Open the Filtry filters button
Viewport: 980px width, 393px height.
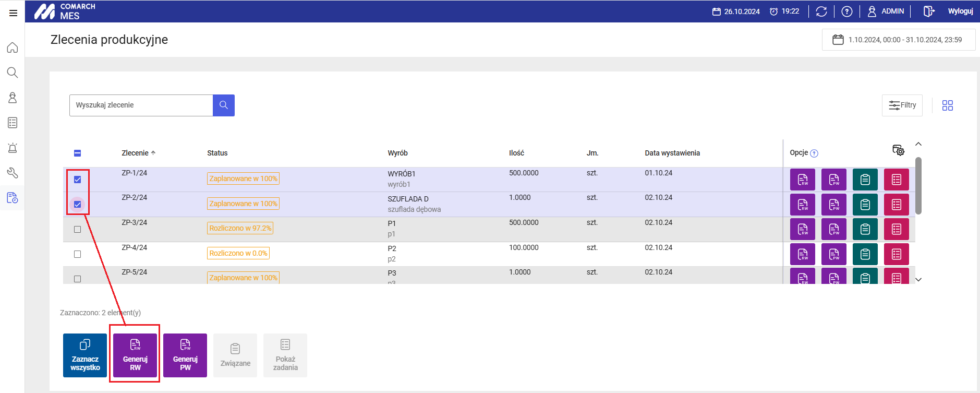pyautogui.click(x=902, y=105)
